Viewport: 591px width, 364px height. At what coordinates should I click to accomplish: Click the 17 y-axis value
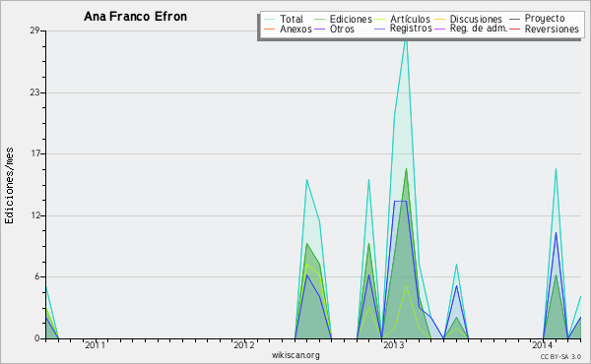tap(35, 153)
